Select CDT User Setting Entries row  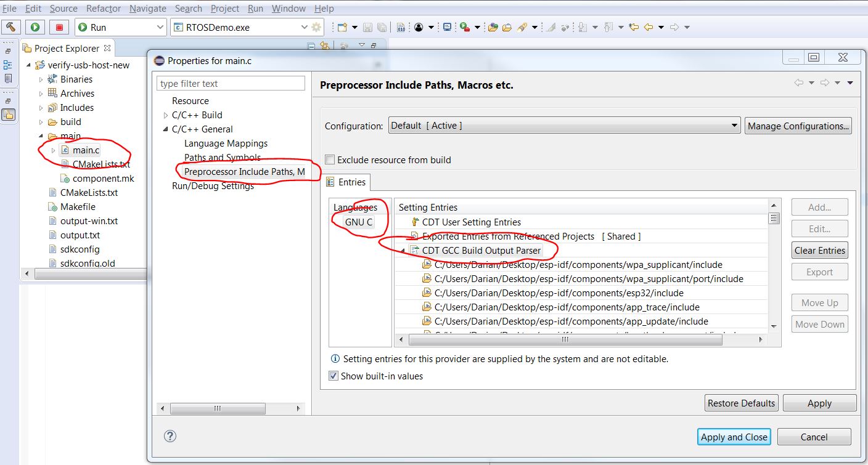click(471, 222)
